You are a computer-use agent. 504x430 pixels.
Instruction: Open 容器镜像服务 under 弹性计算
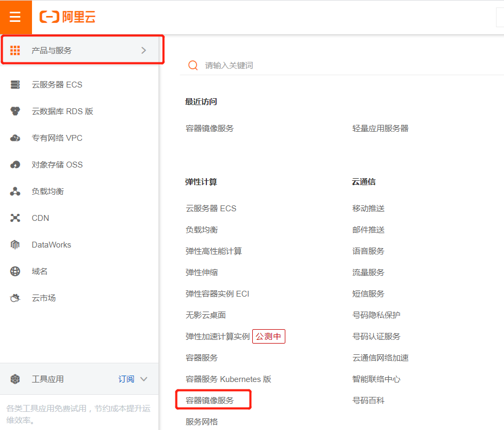click(210, 400)
